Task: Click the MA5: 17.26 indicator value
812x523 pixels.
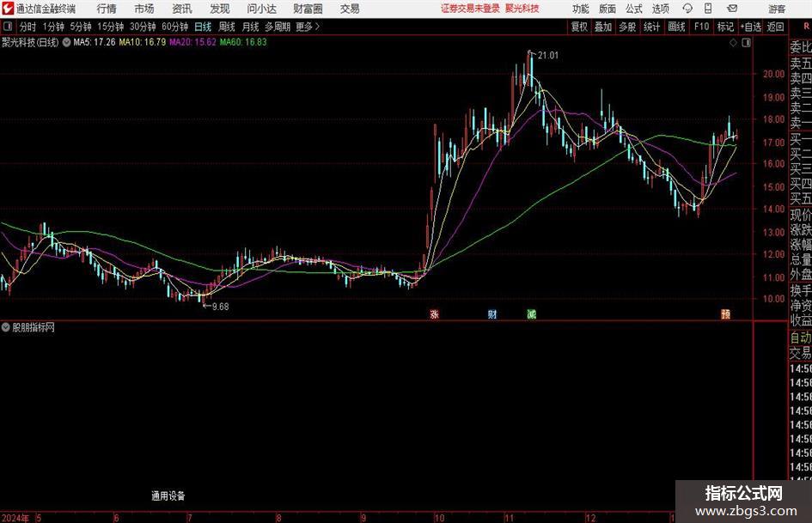Action: coord(95,42)
